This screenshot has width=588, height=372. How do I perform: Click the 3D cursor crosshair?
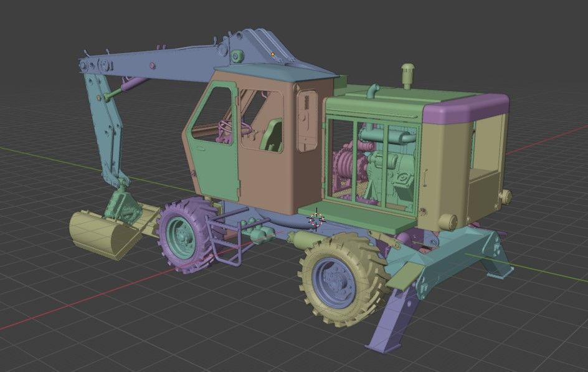click(316, 220)
